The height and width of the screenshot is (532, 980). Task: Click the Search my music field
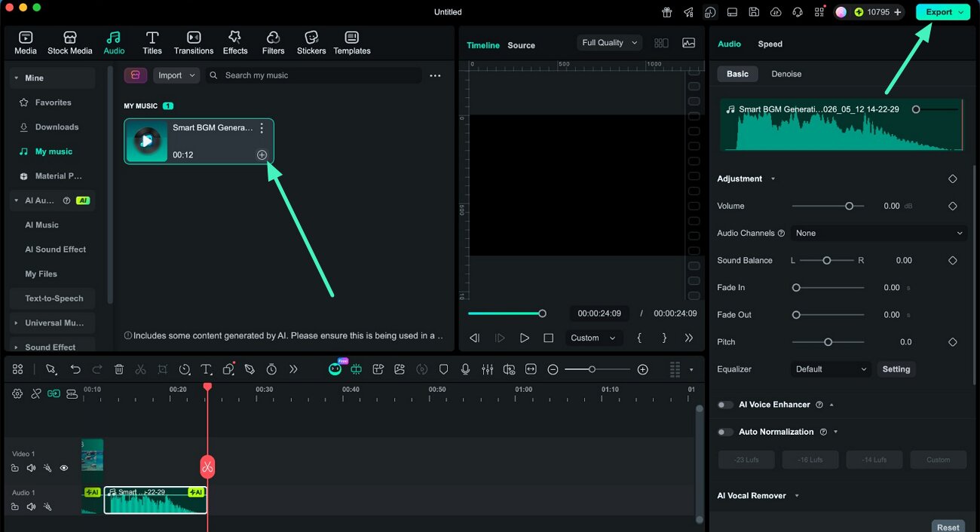point(314,75)
